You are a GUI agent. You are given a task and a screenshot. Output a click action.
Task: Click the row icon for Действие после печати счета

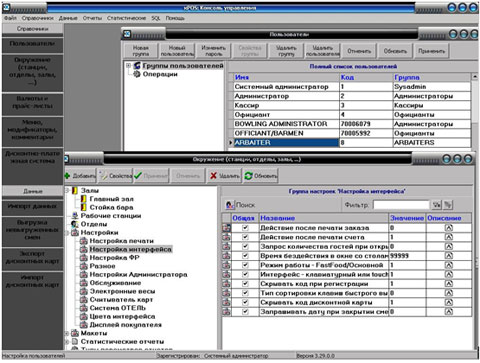227,237
